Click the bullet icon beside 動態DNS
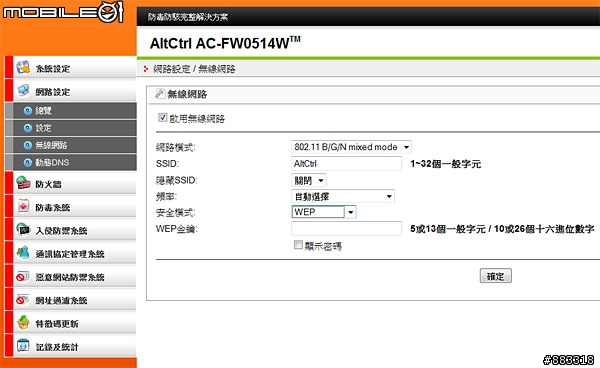This screenshot has width=600, height=368. pos(28,163)
